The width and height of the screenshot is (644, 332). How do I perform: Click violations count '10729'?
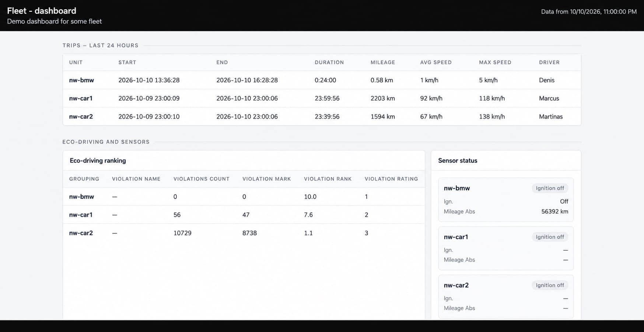182,233
